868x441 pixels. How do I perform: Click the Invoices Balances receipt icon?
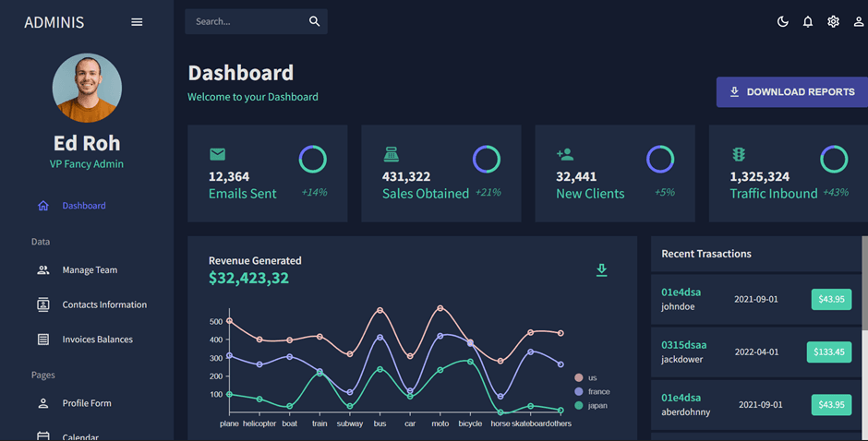43,340
